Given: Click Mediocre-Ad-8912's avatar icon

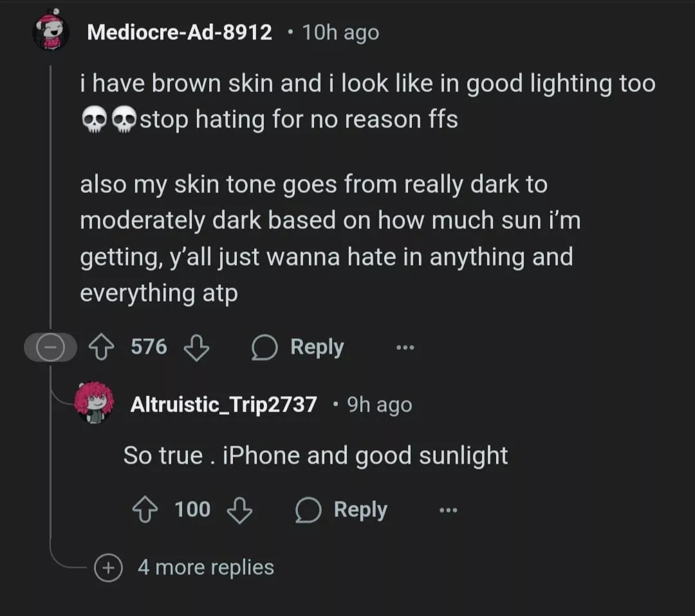Looking at the screenshot, I should 51,32.
